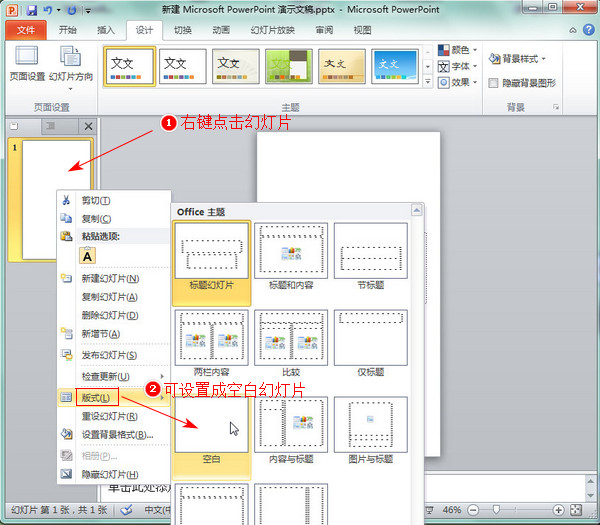This screenshot has height=525, width=600.
Task: Choose the 标题和内容 layout
Action: tap(291, 256)
